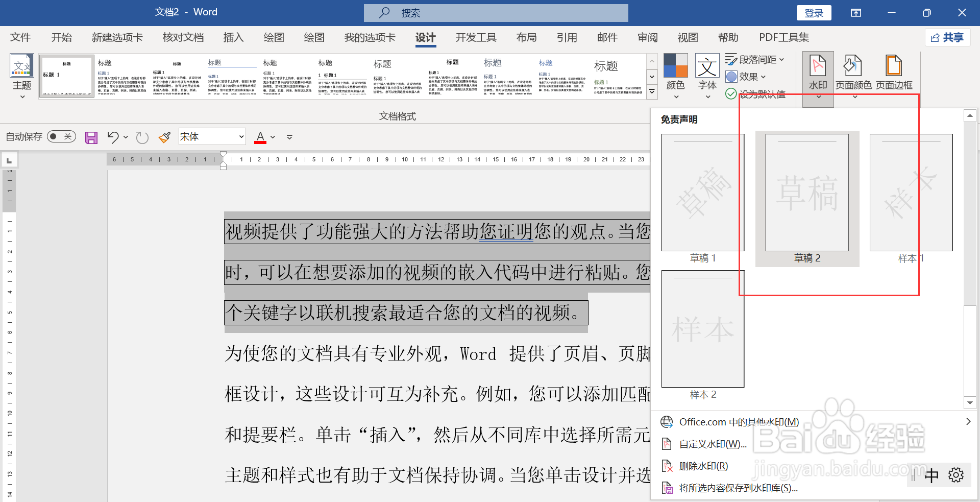Switch to the Layout (布局) tab
This screenshot has height=502, width=980.
[x=526, y=37]
